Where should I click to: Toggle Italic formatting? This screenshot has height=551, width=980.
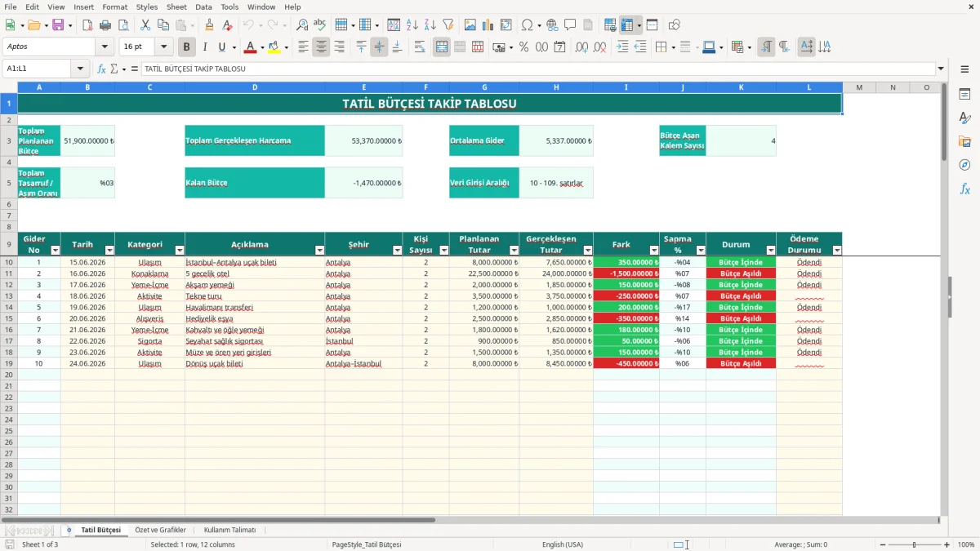click(204, 47)
